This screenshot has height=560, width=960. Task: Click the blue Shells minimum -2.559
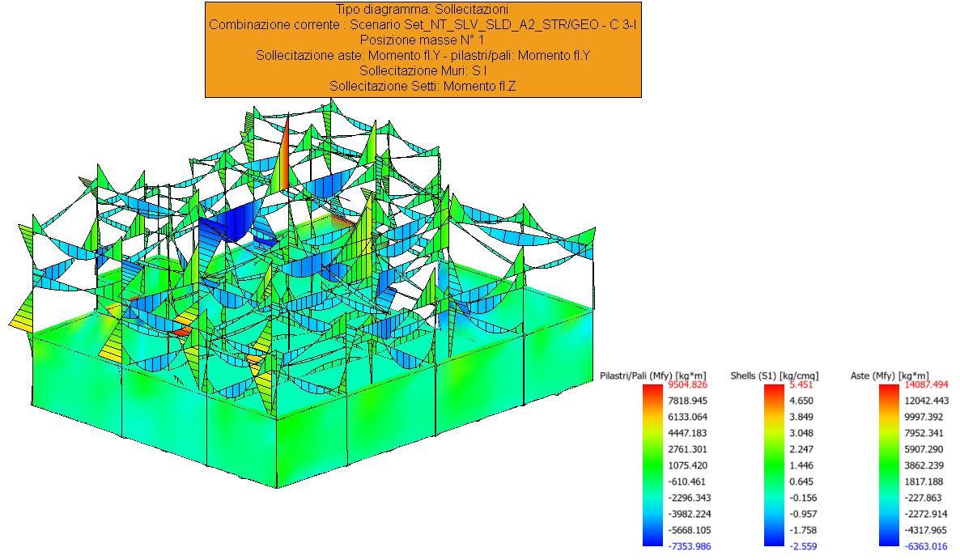click(803, 546)
